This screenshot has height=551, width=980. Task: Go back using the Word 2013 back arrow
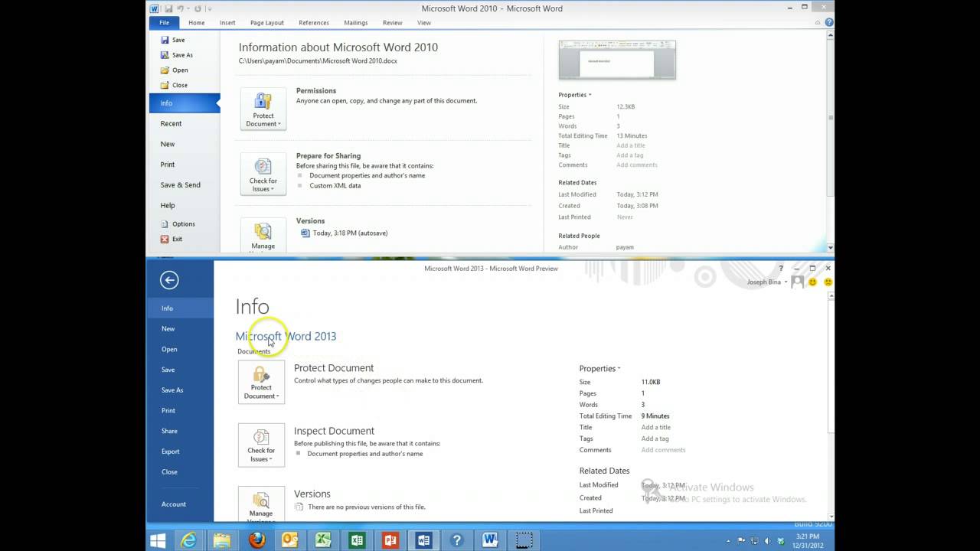[169, 280]
